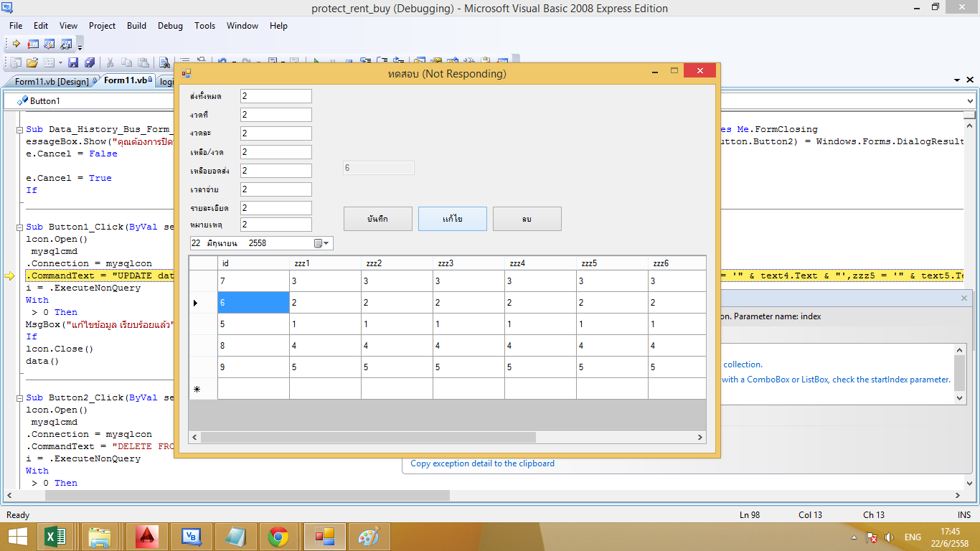Click the Save All toolbar icon
This screenshot has height=551, width=980.
pos(90,63)
